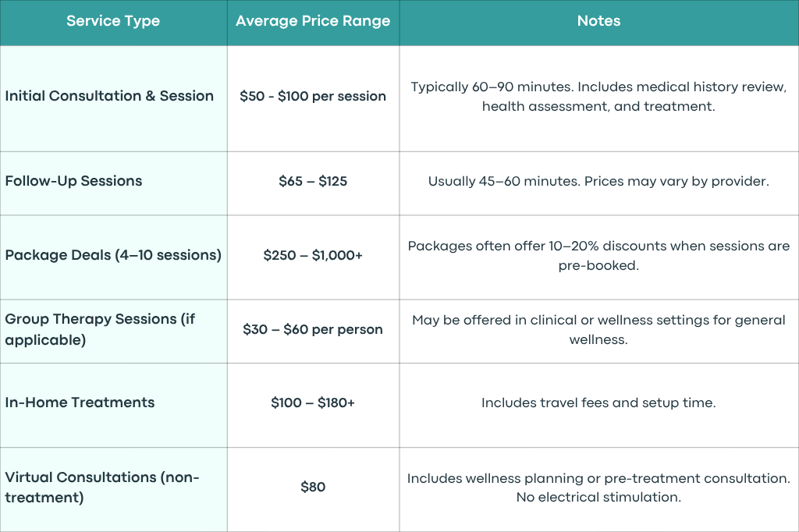
Task: Click the Average Price Range header
Action: click(x=313, y=21)
